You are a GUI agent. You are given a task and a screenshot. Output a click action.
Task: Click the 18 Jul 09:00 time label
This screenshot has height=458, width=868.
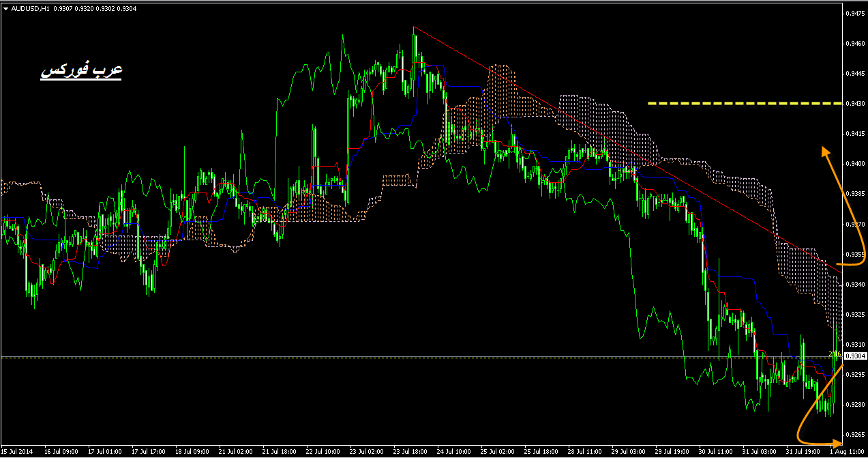192,451
